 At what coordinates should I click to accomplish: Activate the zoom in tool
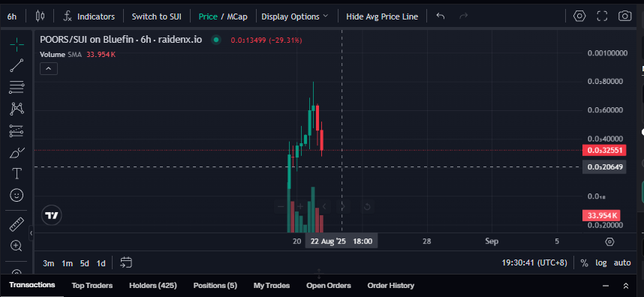(17, 246)
